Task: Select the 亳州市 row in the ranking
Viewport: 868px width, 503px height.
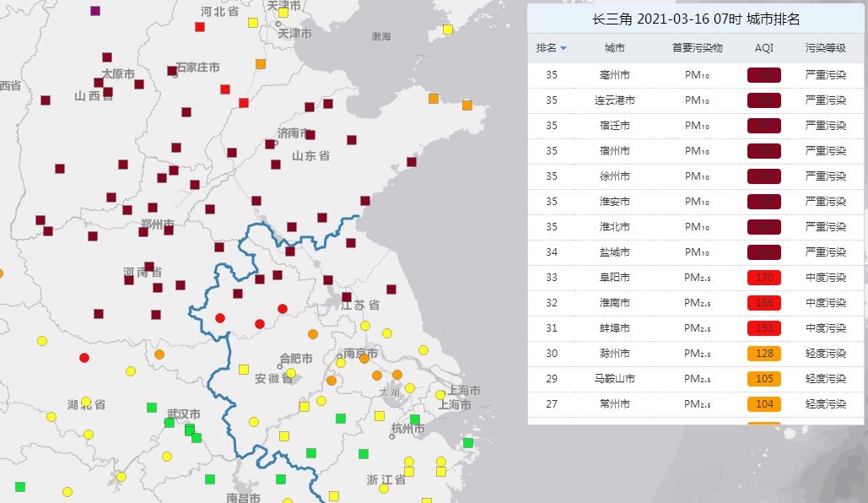Action: (x=615, y=75)
